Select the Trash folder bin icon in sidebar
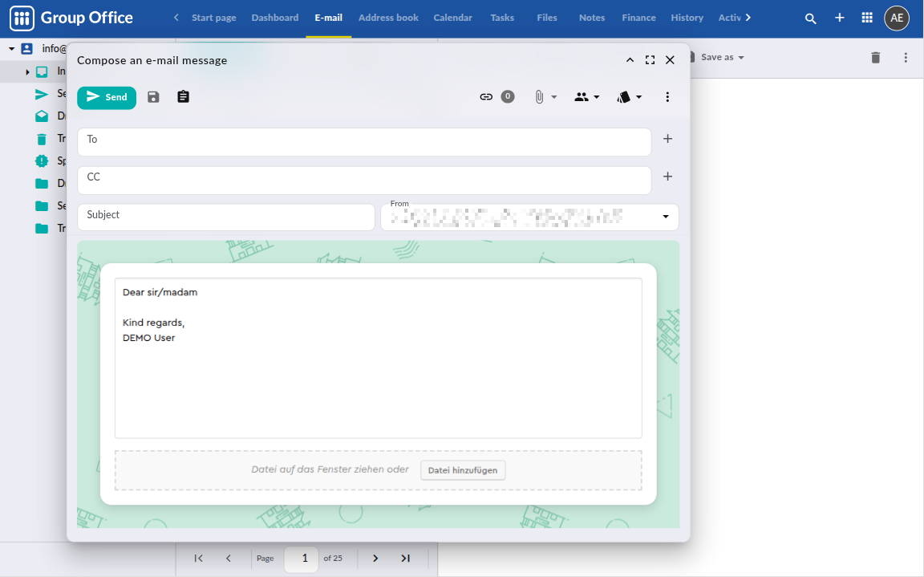Viewport: 924px width, 577px height. coord(42,139)
